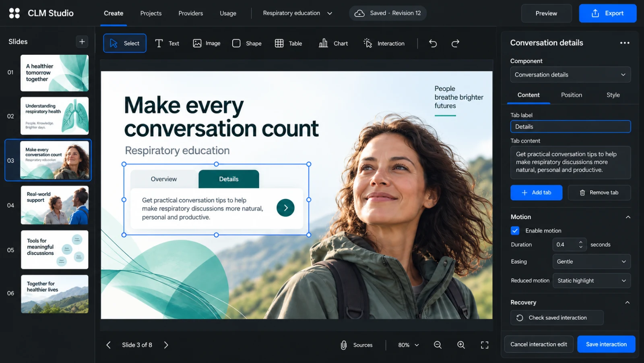Enter fullscreen canvas view
644x363 pixels.
click(x=485, y=345)
